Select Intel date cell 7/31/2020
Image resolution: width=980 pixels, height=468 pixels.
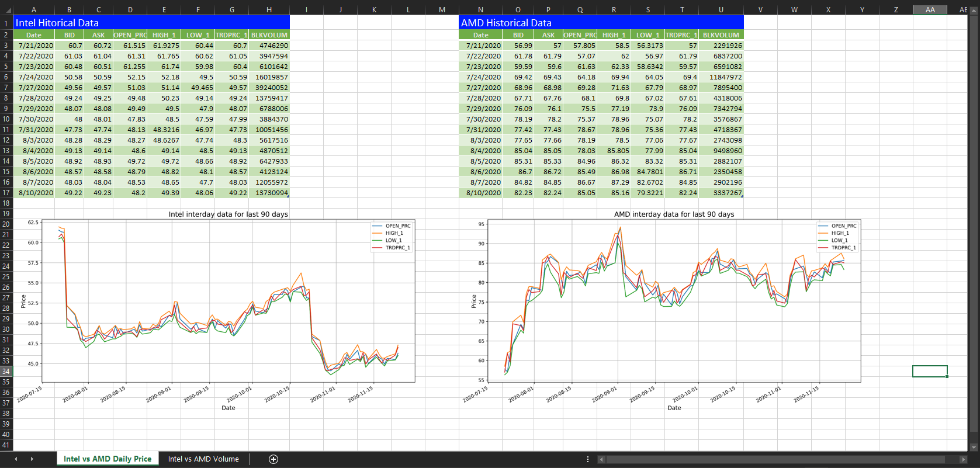pos(34,130)
